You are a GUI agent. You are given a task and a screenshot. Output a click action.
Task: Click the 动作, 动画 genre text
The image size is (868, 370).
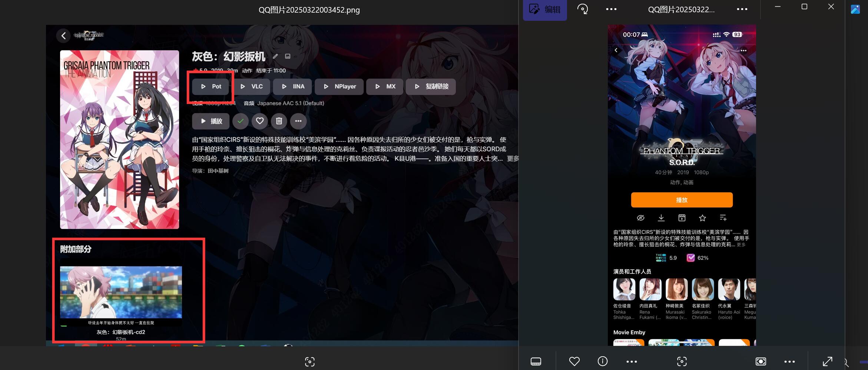coord(682,182)
